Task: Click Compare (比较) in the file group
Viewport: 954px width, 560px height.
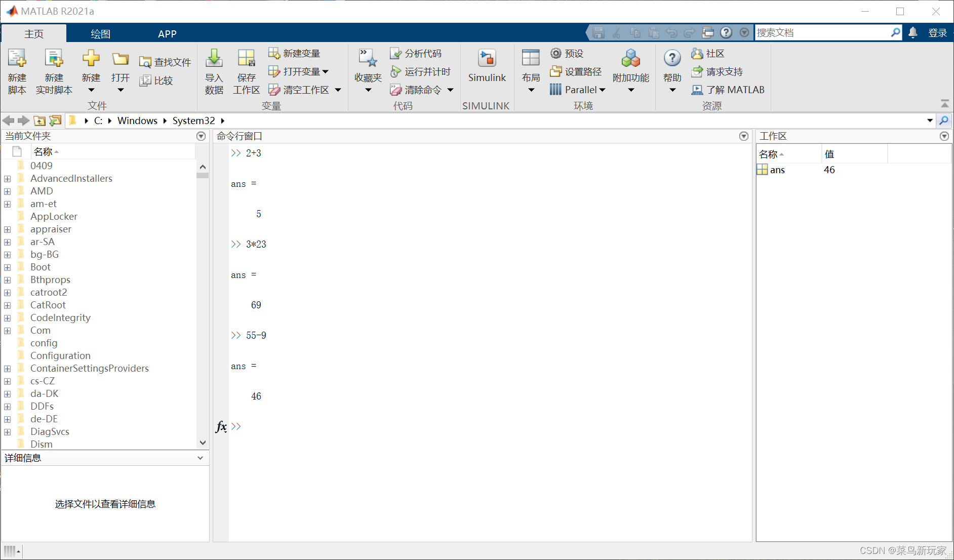Action: [x=156, y=80]
